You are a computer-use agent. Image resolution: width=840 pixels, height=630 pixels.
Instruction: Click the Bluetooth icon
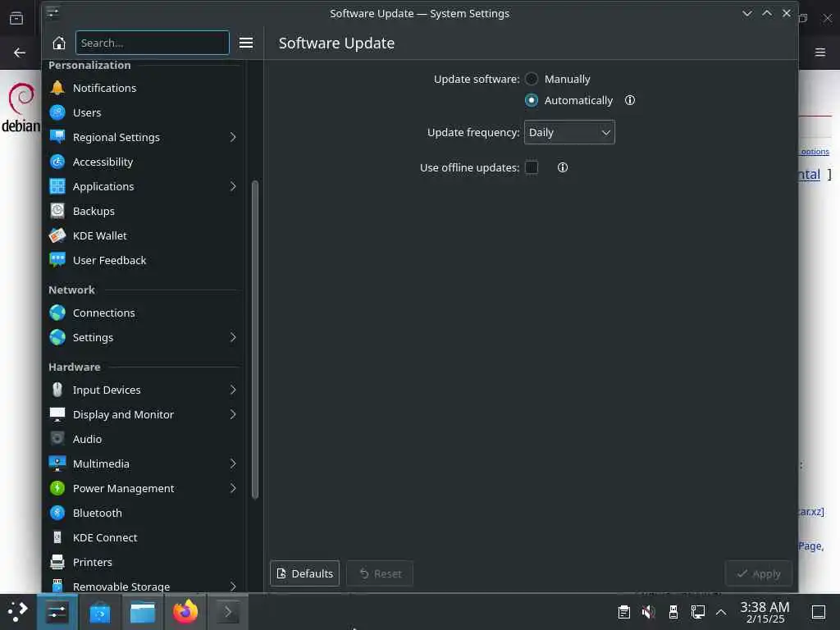(x=57, y=514)
